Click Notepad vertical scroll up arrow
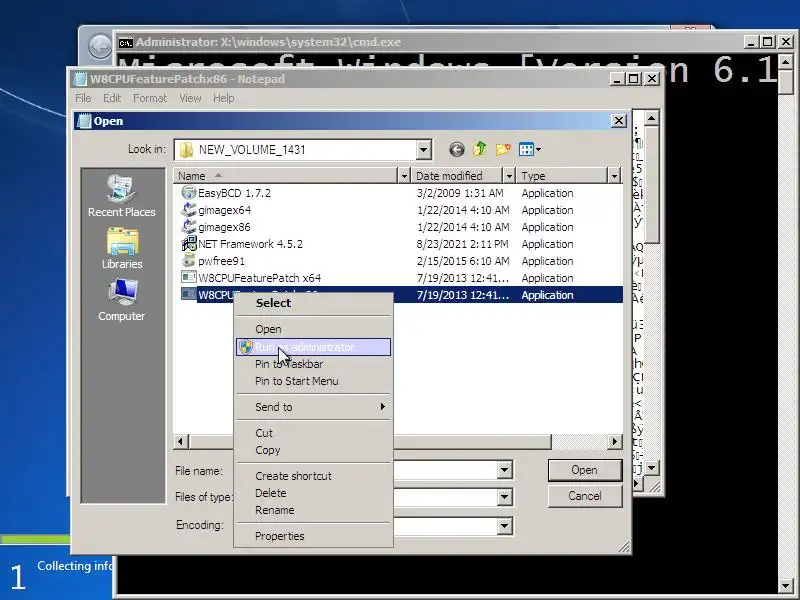 (x=652, y=118)
